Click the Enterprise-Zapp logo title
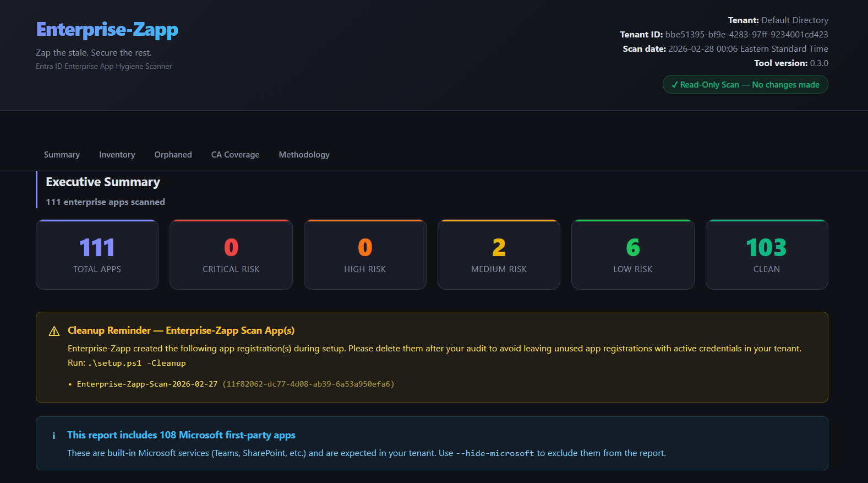Viewport: 868px width, 483px height. coord(107,29)
